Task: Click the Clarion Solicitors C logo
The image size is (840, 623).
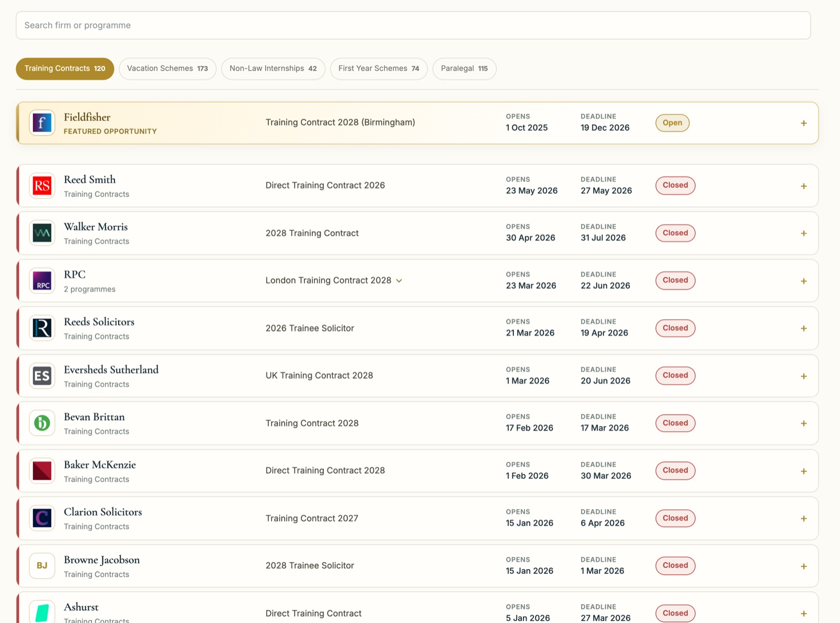Action: pos(42,518)
